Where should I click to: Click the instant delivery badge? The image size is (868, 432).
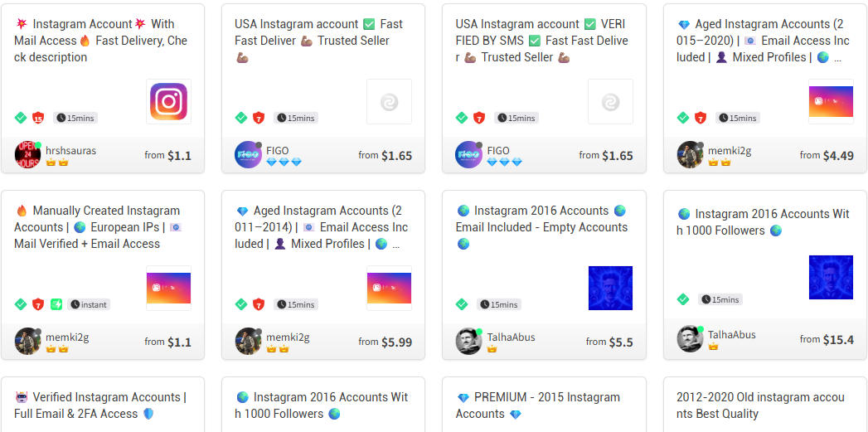click(x=89, y=304)
